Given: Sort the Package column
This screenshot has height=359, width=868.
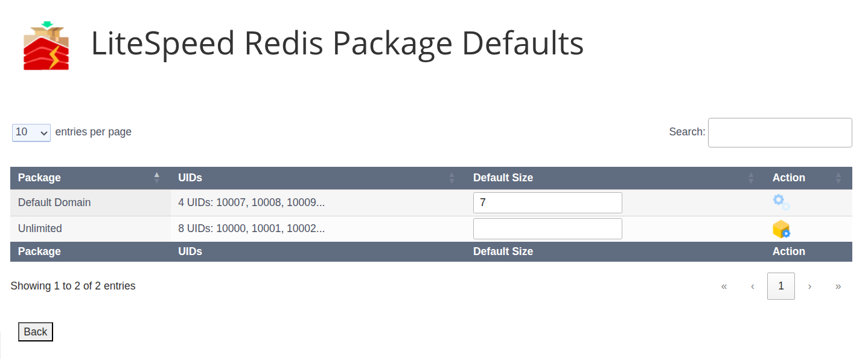Looking at the screenshot, I should [x=157, y=178].
